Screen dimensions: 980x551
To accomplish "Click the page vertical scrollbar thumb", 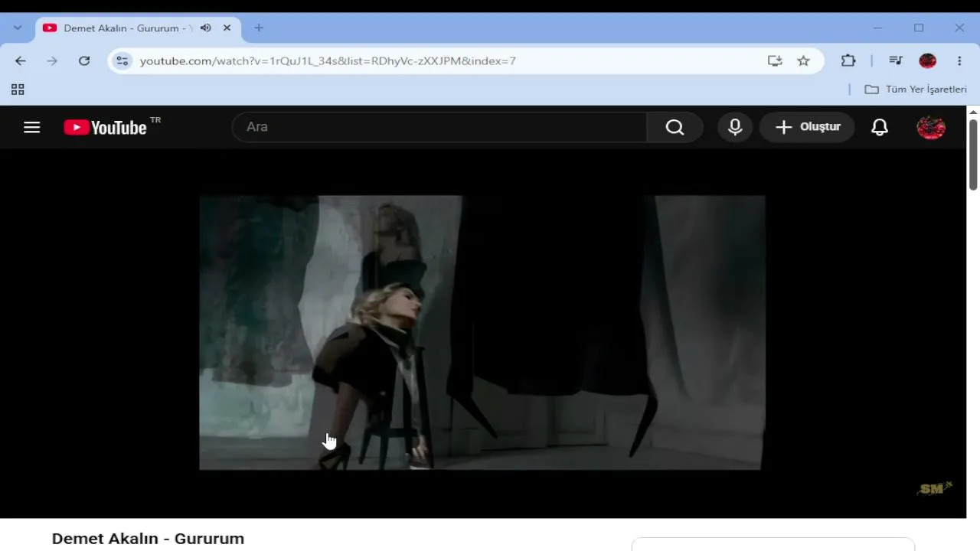I will click(x=973, y=155).
